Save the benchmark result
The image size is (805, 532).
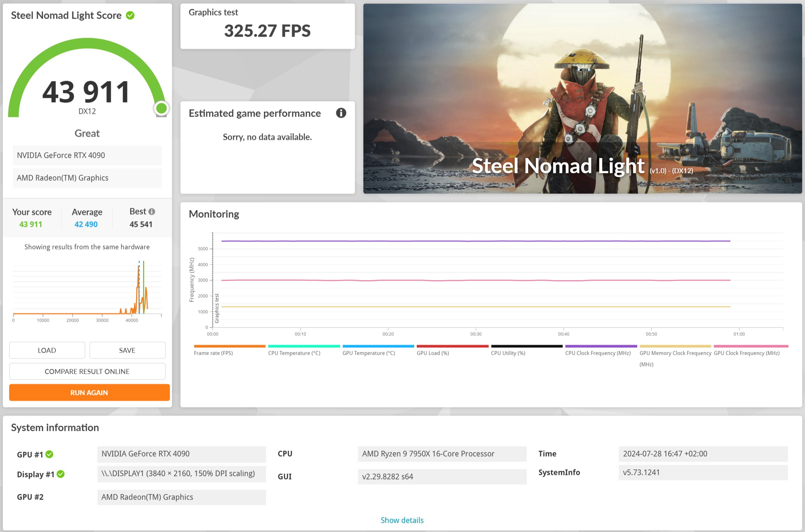pos(127,350)
